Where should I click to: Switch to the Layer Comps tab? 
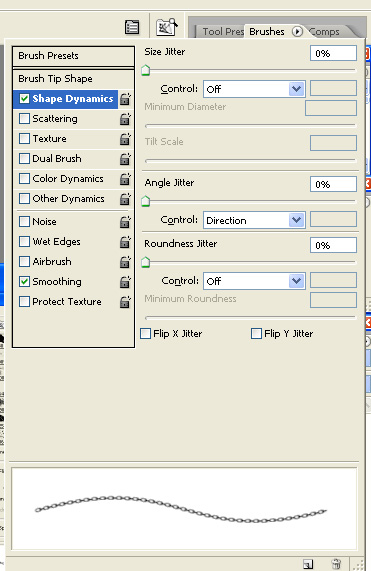[x=325, y=32]
